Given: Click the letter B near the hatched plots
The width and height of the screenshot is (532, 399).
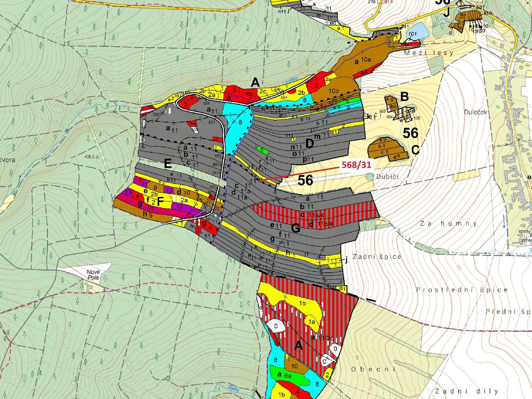Looking at the screenshot, I should (x=404, y=96).
